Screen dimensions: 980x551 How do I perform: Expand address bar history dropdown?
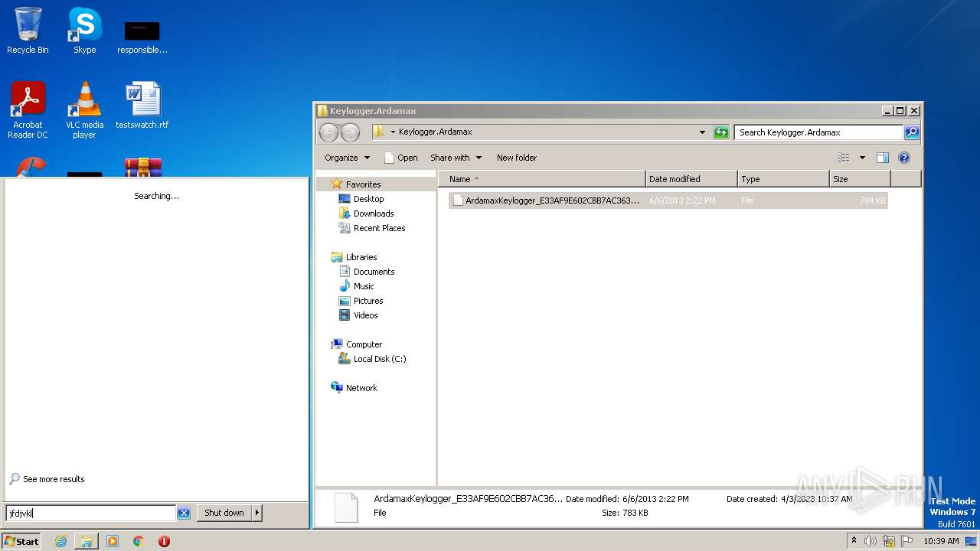click(x=702, y=132)
